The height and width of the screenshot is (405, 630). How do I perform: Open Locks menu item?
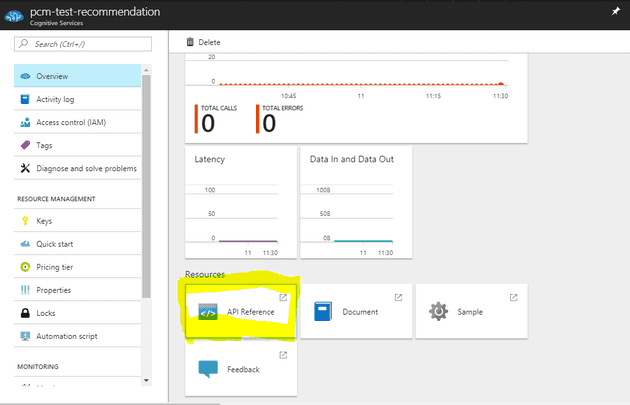click(78, 313)
